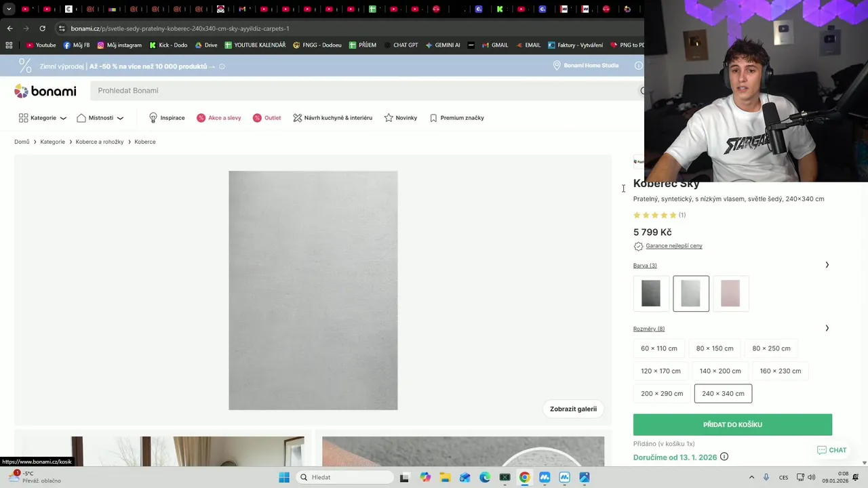
Task: Go back with the browser back arrow
Action: coord(9,28)
